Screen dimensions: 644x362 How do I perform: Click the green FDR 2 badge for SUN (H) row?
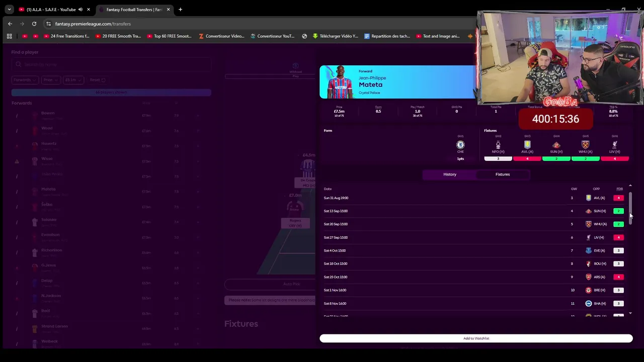(x=618, y=211)
